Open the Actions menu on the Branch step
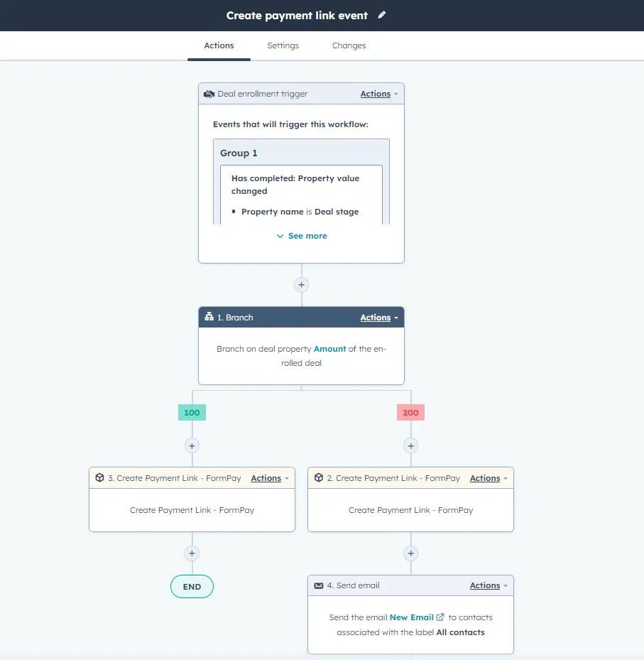The height and width of the screenshot is (660, 644). click(377, 317)
